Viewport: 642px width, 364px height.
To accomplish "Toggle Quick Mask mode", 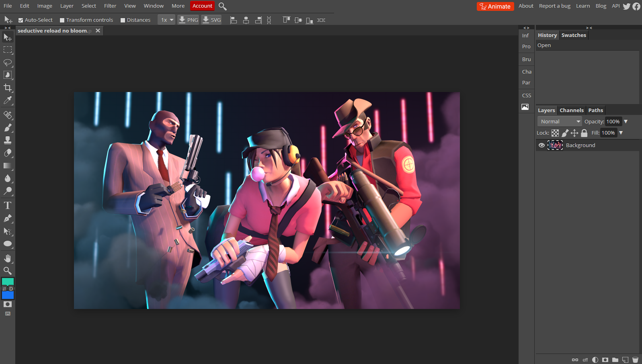I will pyautogui.click(x=8, y=305).
